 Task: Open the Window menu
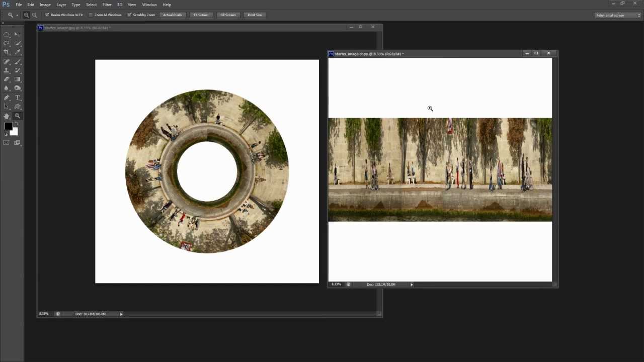[149, 5]
